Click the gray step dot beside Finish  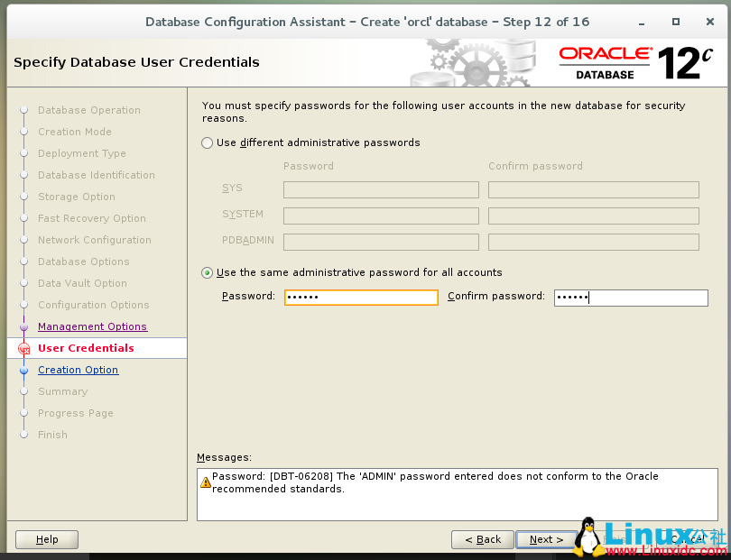(24, 435)
